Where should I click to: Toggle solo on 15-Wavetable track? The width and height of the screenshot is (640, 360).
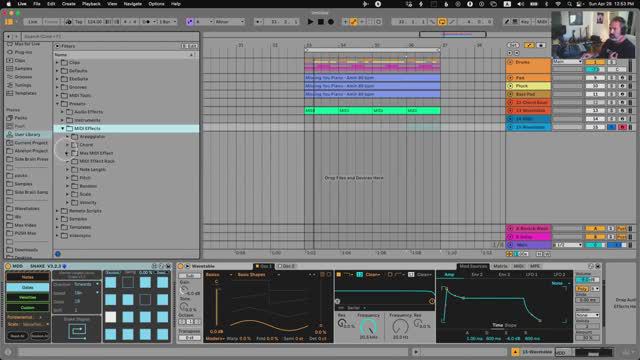pos(611,127)
